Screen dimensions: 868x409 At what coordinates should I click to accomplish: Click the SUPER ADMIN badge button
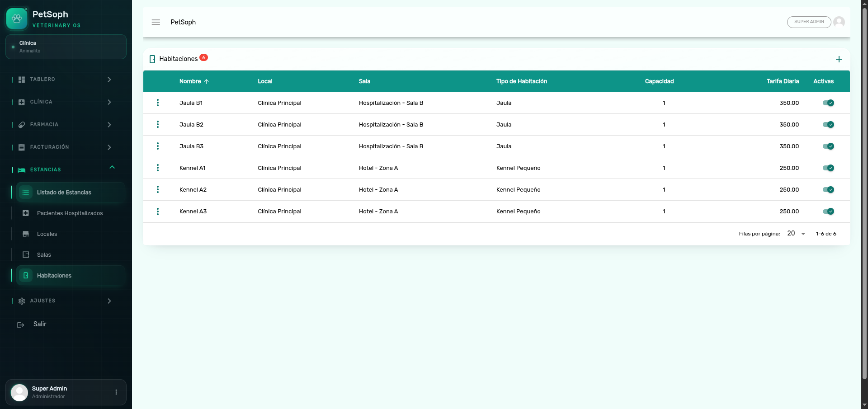click(x=809, y=22)
